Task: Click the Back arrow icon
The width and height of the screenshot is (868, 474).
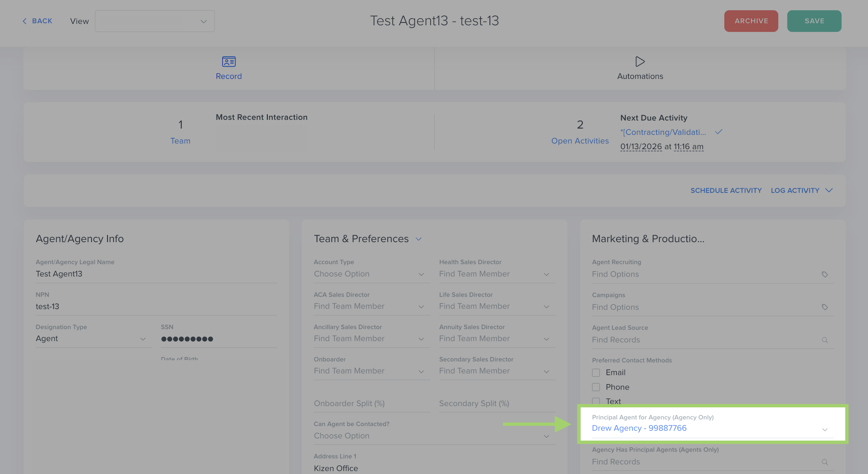Action: pos(24,21)
